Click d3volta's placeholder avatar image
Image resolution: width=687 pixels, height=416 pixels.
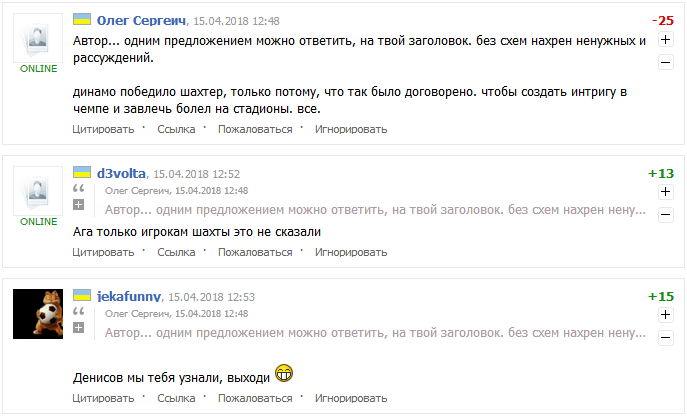38,189
